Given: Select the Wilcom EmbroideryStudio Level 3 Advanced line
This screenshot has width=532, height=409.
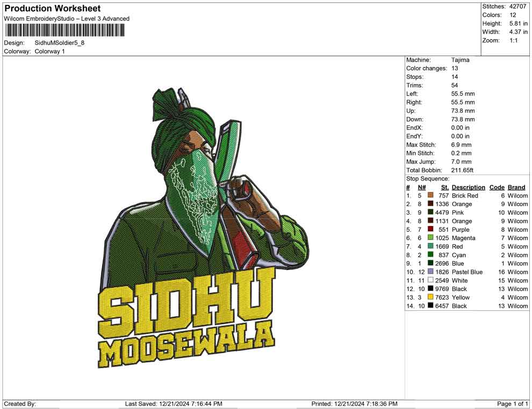Looking at the screenshot, I should 67,19.
